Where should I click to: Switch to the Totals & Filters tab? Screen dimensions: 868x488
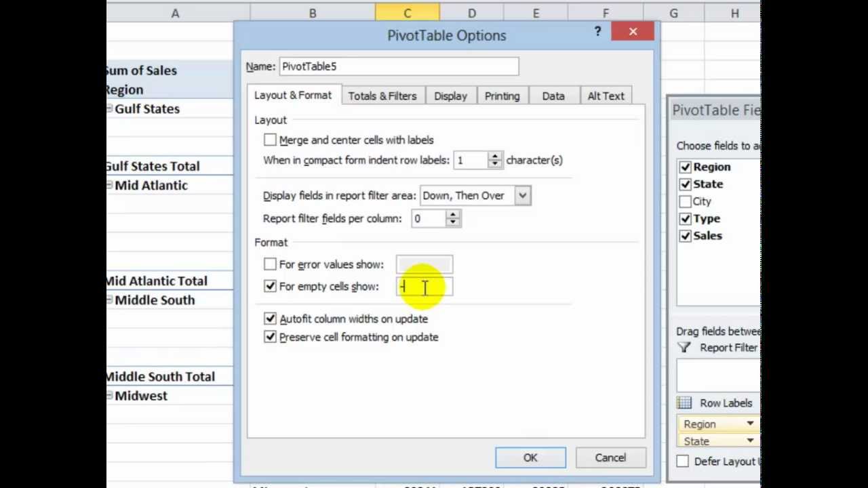[x=382, y=96]
